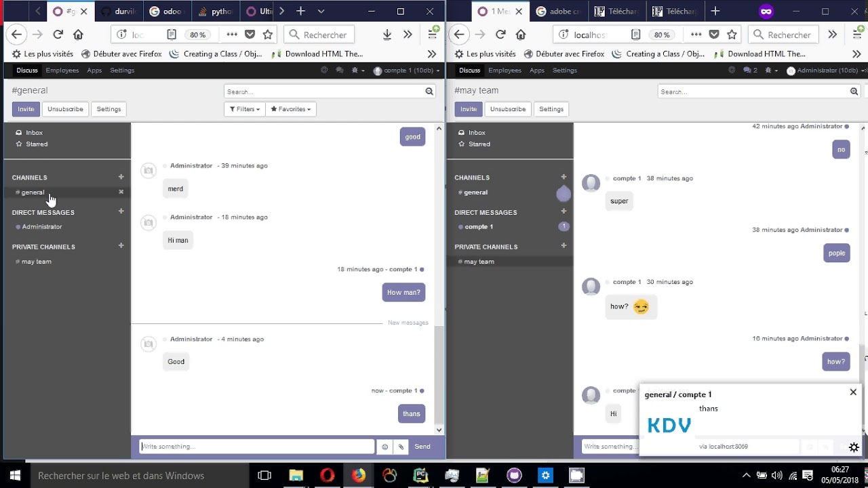Click Unsubscribe button in #general window
The height and width of the screenshot is (488, 868).
click(65, 109)
